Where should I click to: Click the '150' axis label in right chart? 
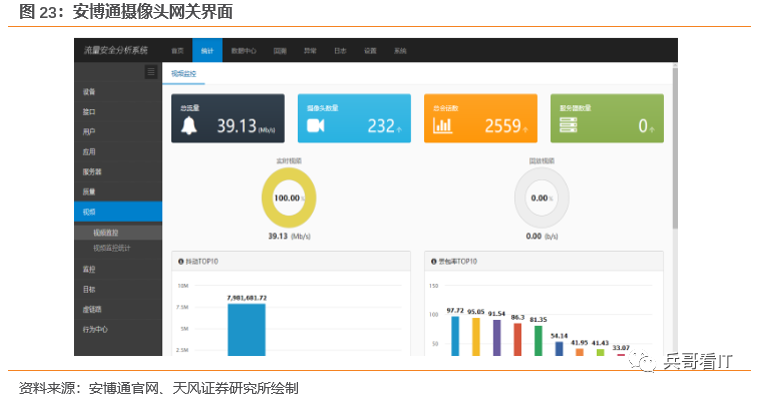pyautogui.click(x=434, y=286)
